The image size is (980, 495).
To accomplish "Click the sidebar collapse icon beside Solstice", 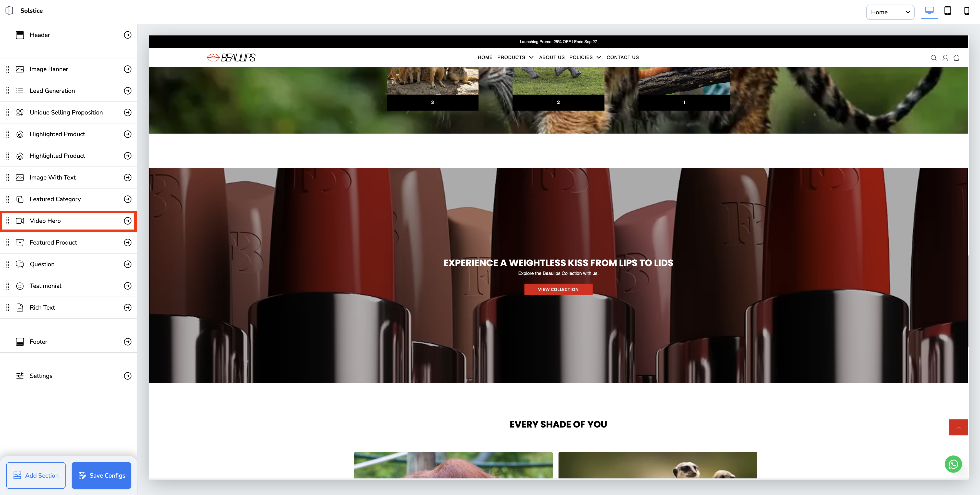I will click(9, 11).
